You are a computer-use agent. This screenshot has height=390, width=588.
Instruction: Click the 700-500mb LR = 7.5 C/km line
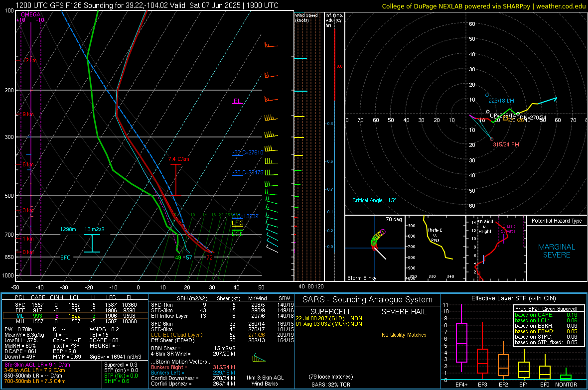pos(35,381)
